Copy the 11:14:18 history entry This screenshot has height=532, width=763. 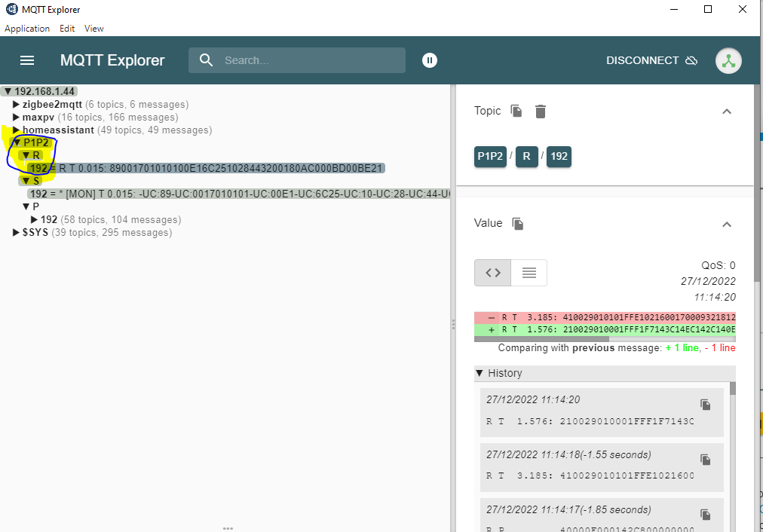coord(705,460)
